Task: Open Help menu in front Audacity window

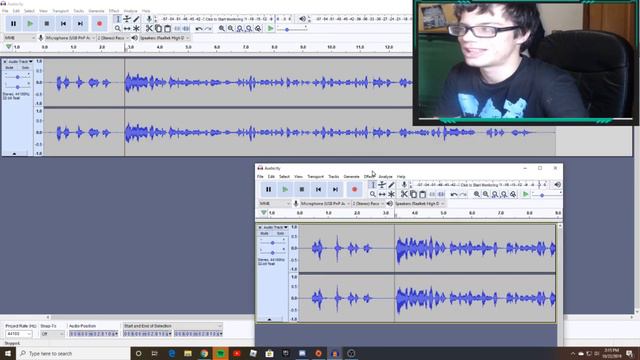Action: click(x=401, y=177)
